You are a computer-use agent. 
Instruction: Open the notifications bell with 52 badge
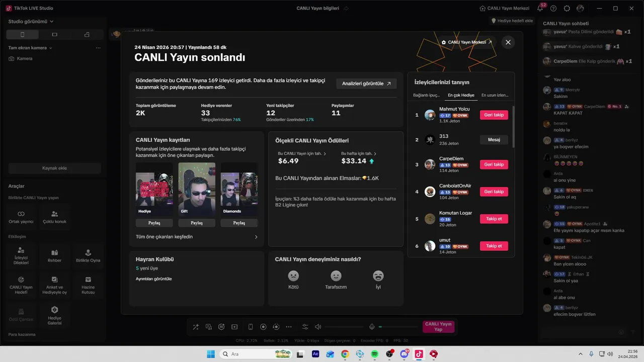tap(540, 9)
